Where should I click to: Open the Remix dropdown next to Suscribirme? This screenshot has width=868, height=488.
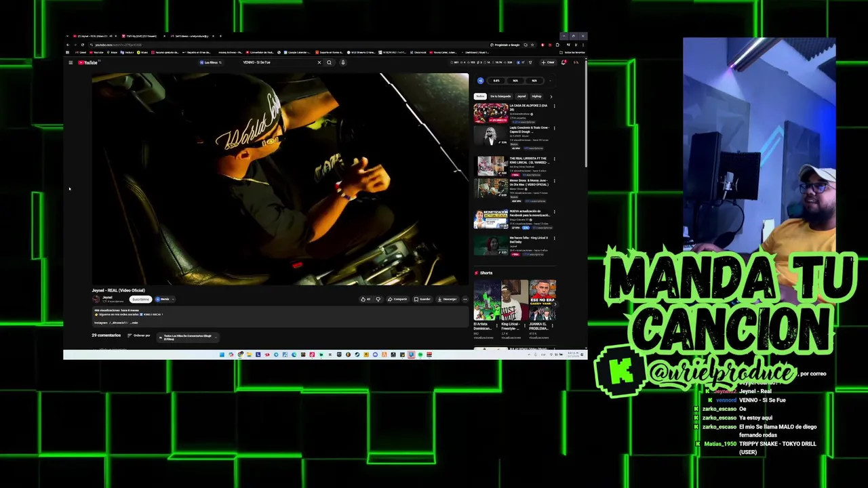click(x=165, y=299)
